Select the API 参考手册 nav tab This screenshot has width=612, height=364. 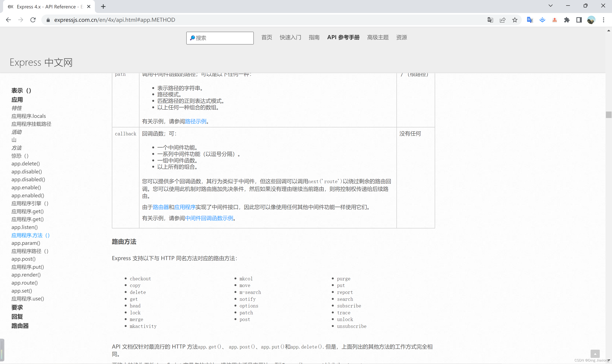click(x=343, y=37)
